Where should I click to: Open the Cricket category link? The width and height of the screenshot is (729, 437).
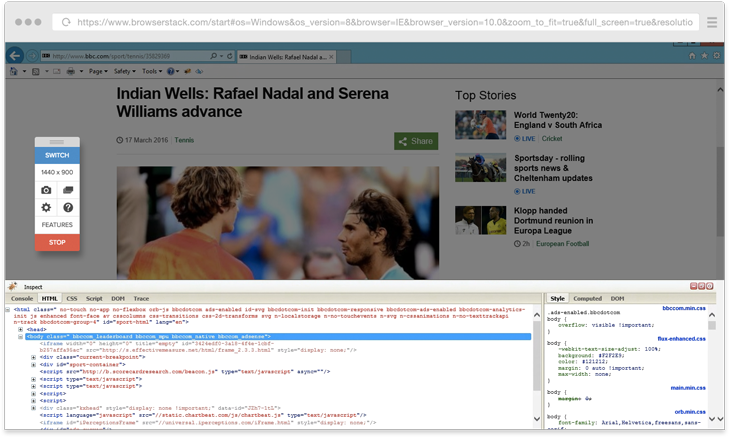click(x=552, y=139)
